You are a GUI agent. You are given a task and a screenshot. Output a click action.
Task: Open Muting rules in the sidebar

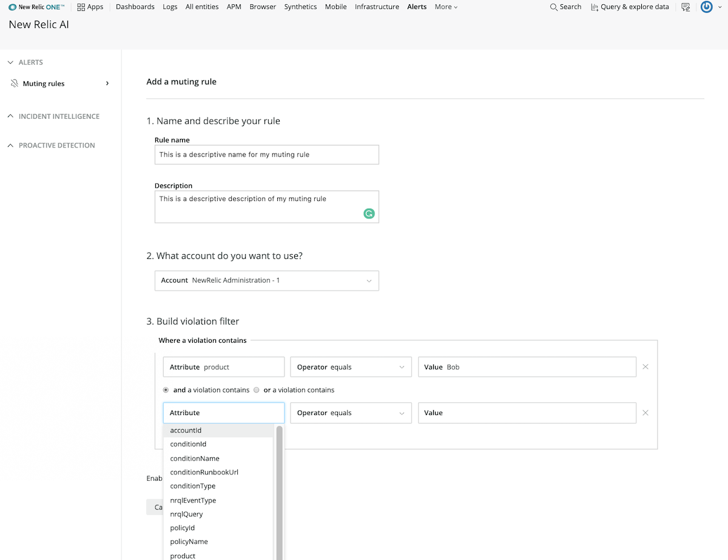coord(60,84)
